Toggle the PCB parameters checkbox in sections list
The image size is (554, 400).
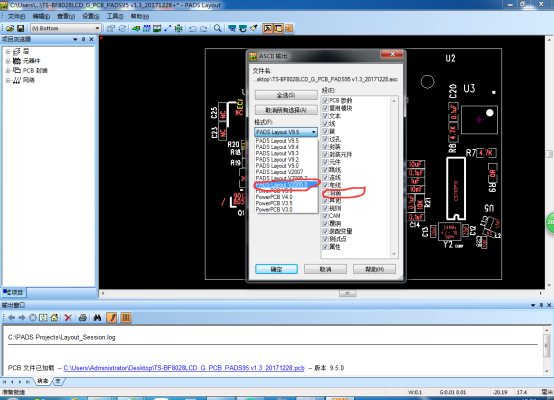pyautogui.click(x=325, y=100)
